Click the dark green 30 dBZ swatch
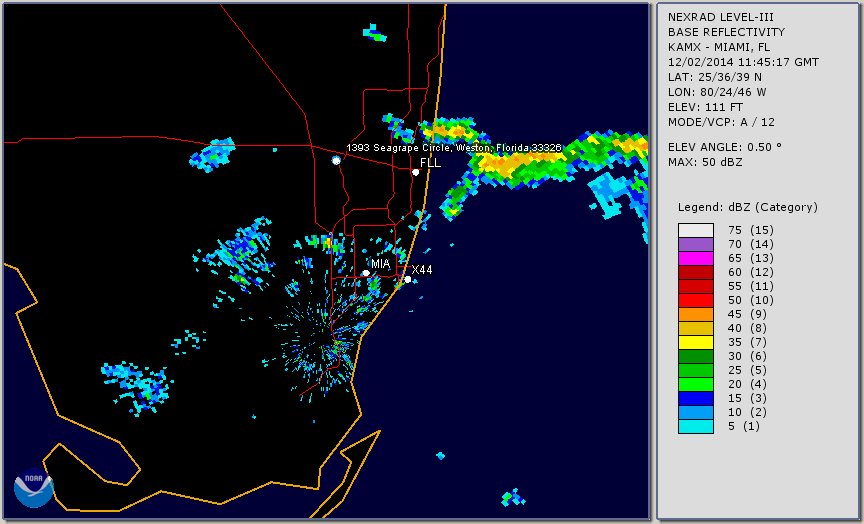The height and width of the screenshot is (524, 864). [x=696, y=356]
